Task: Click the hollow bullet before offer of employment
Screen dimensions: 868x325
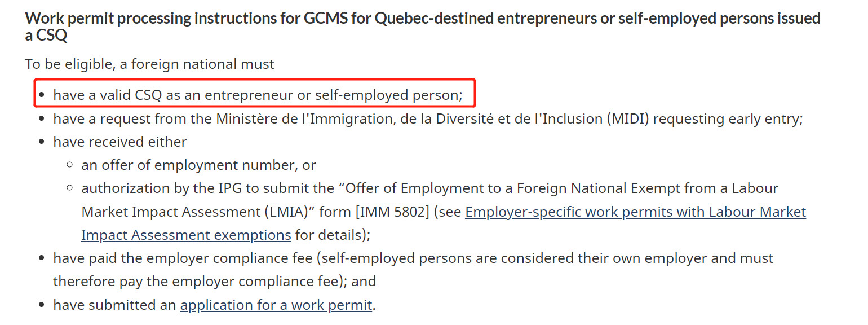Action: tap(69, 165)
